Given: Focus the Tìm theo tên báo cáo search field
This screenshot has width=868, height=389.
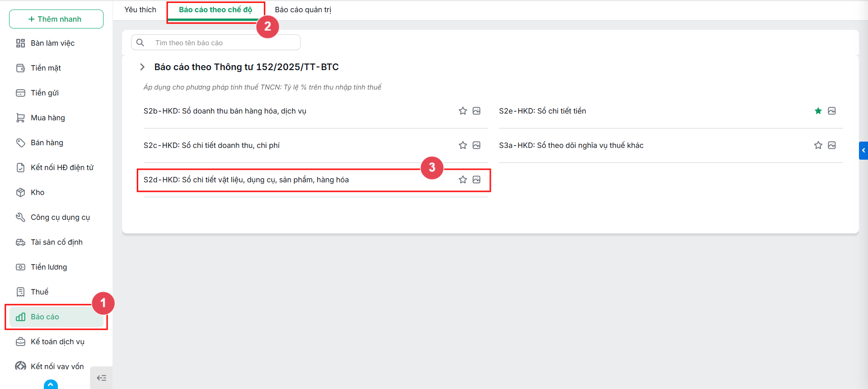Looking at the screenshot, I should click(x=216, y=43).
